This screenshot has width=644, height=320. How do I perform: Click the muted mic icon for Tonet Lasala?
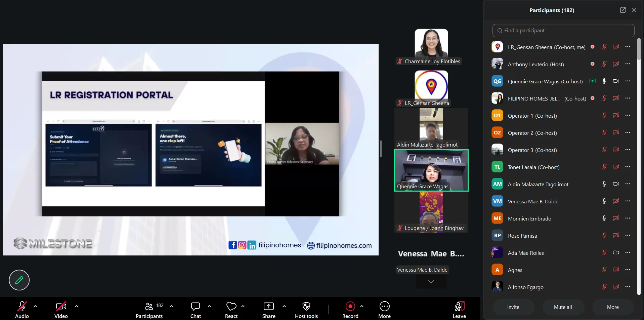pyautogui.click(x=604, y=167)
